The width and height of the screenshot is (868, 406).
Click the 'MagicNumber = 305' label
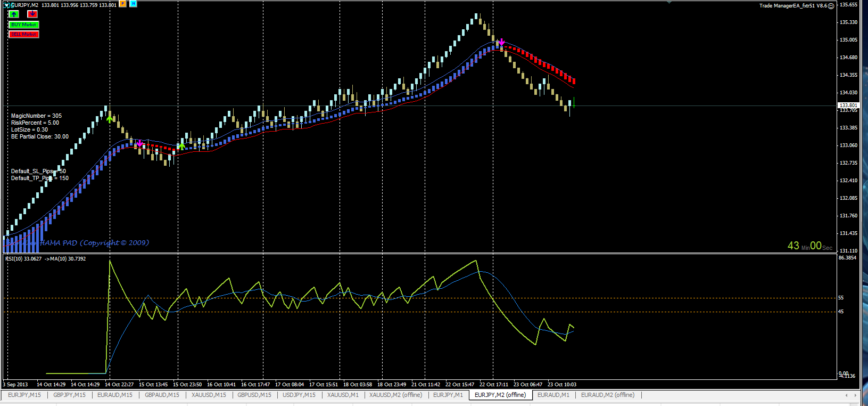coord(36,116)
